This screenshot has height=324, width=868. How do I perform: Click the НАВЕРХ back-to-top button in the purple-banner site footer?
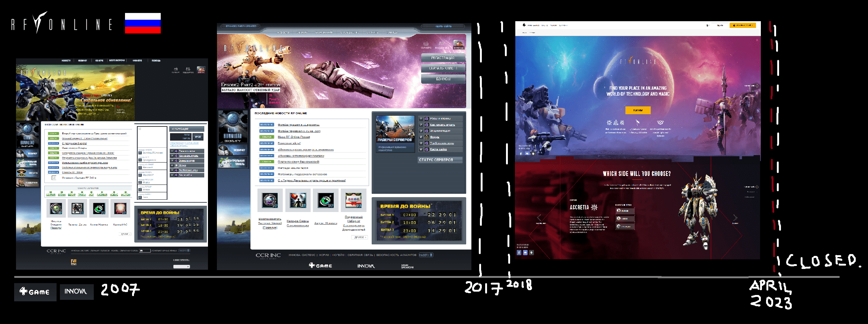(x=426, y=255)
